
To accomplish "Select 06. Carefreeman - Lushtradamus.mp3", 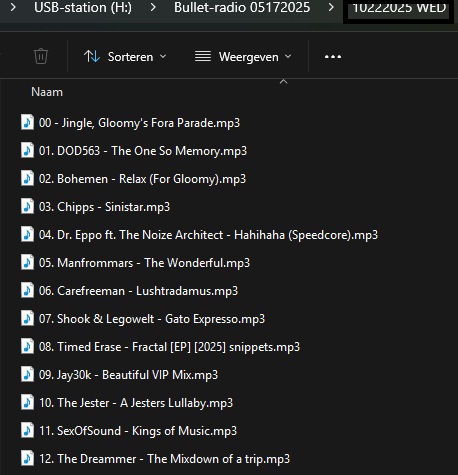I will 138,291.
